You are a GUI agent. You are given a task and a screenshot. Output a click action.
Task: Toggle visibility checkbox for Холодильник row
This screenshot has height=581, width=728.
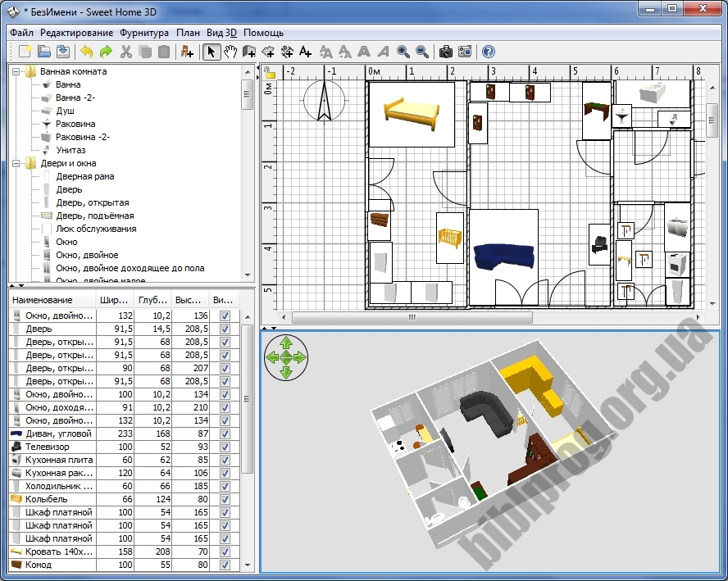click(x=225, y=486)
